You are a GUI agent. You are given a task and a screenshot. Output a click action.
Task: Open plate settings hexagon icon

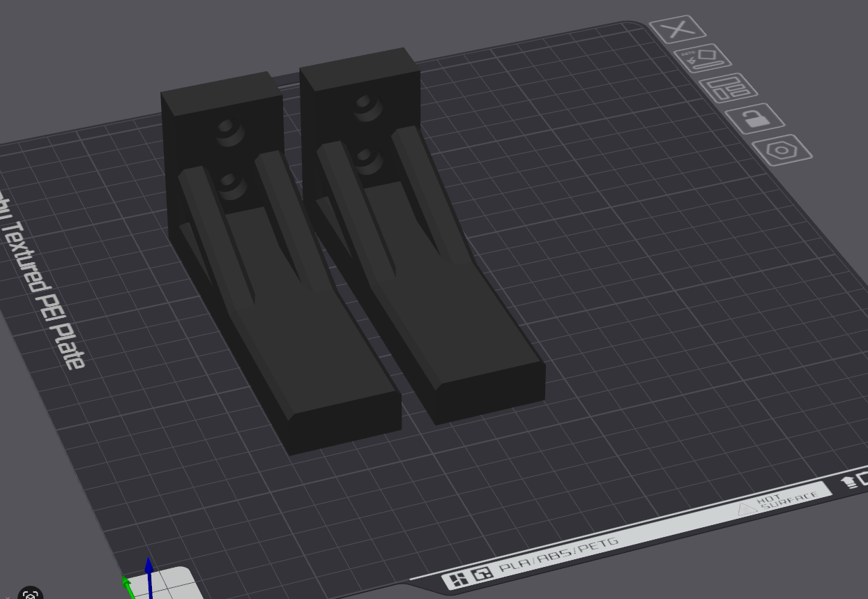tap(782, 150)
